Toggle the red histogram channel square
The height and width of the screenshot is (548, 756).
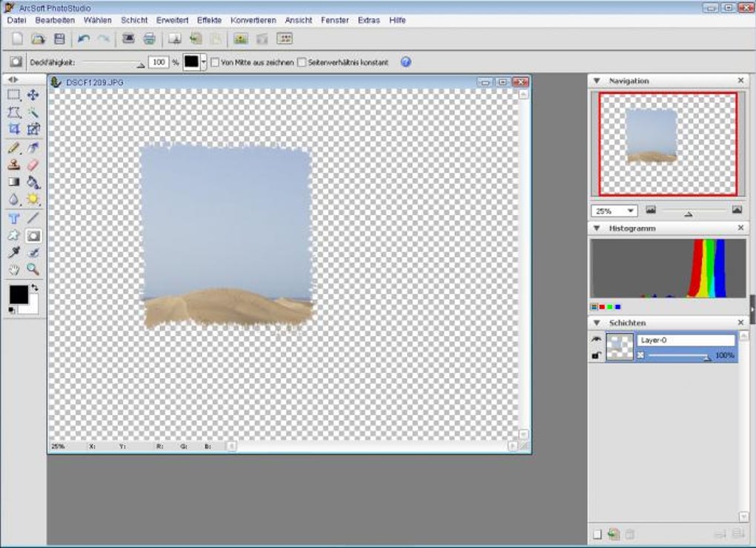click(x=602, y=307)
